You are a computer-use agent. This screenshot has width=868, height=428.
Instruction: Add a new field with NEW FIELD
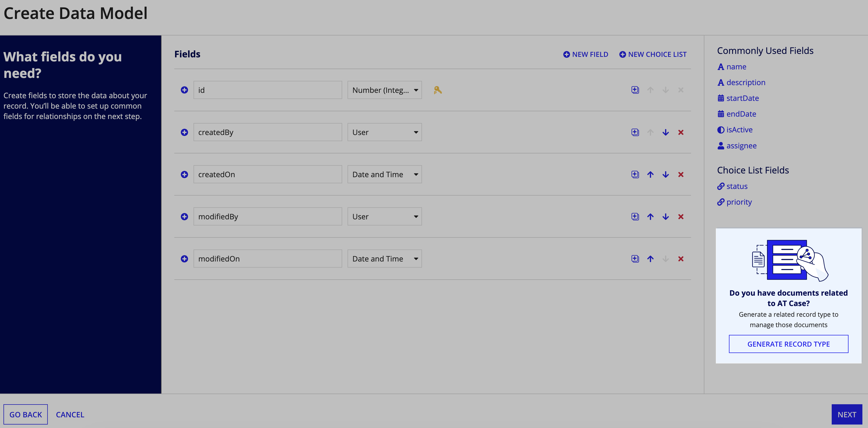click(586, 54)
